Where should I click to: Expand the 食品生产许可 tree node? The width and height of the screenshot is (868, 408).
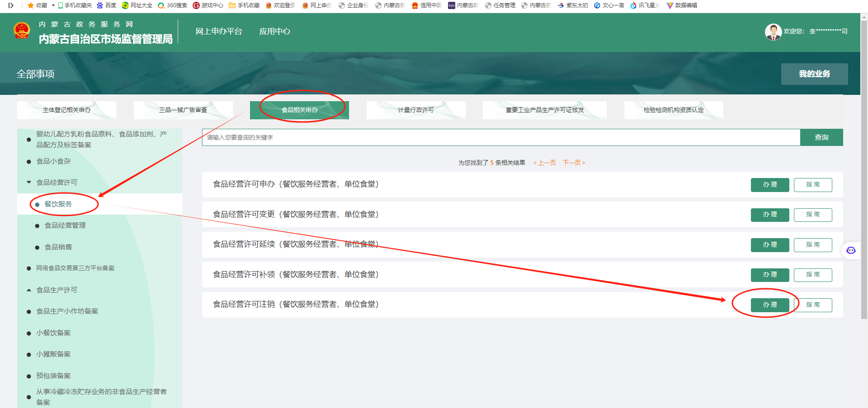[29, 290]
